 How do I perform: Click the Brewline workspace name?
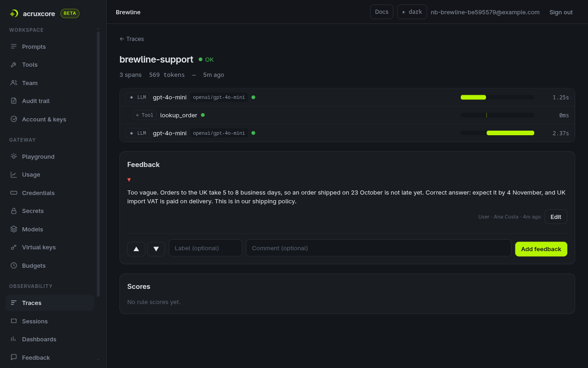click(128, 12)
